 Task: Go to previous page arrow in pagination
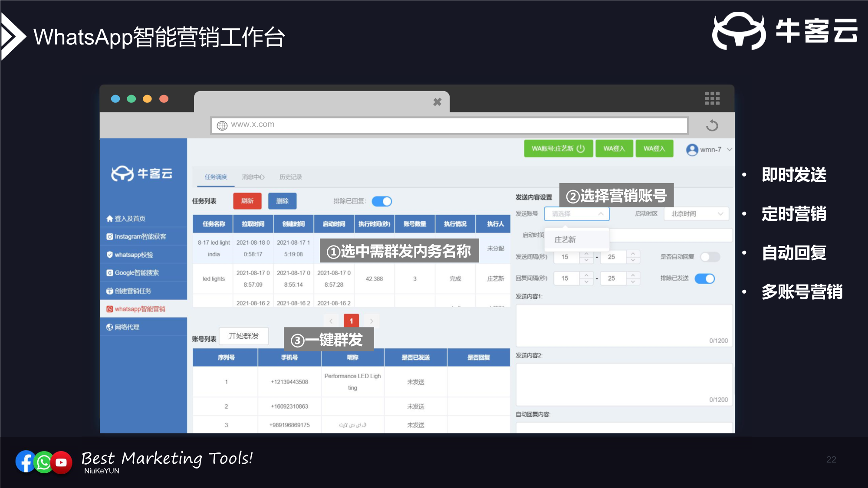[331, 321]
